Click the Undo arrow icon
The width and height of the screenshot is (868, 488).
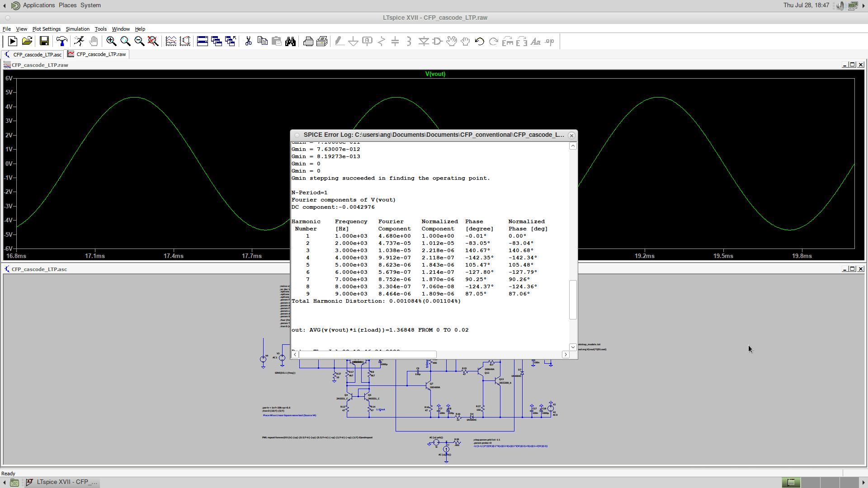click(480, 42)
